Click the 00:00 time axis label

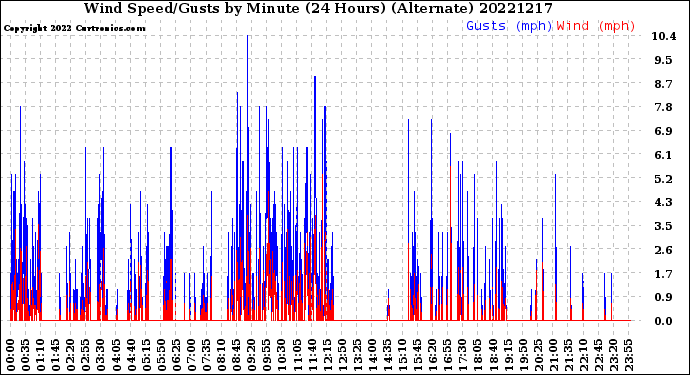point(11,355)
